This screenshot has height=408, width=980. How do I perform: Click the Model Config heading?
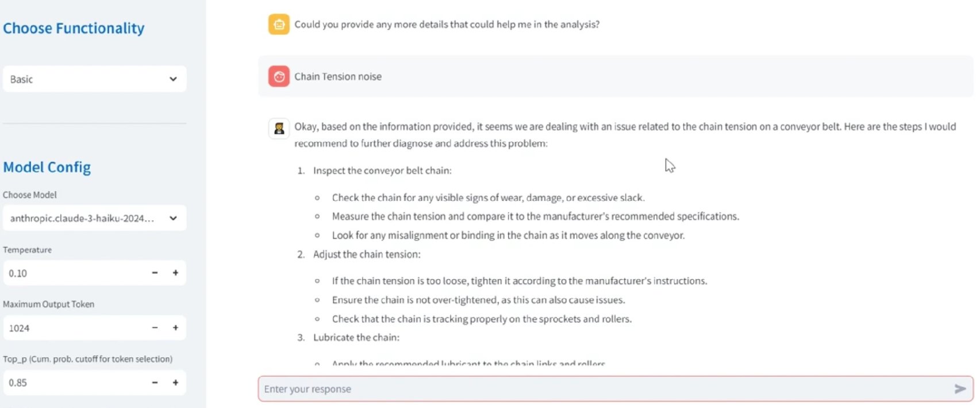click(47, 167)
